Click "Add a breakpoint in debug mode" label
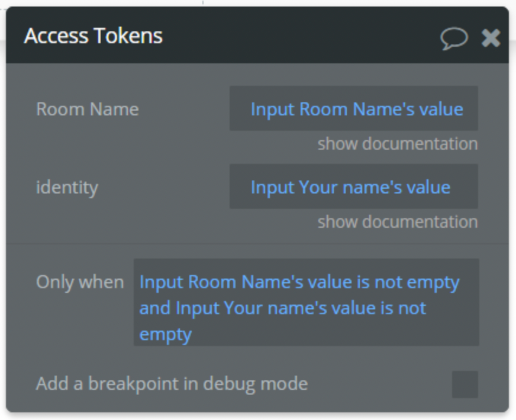 tap(172, 384)
